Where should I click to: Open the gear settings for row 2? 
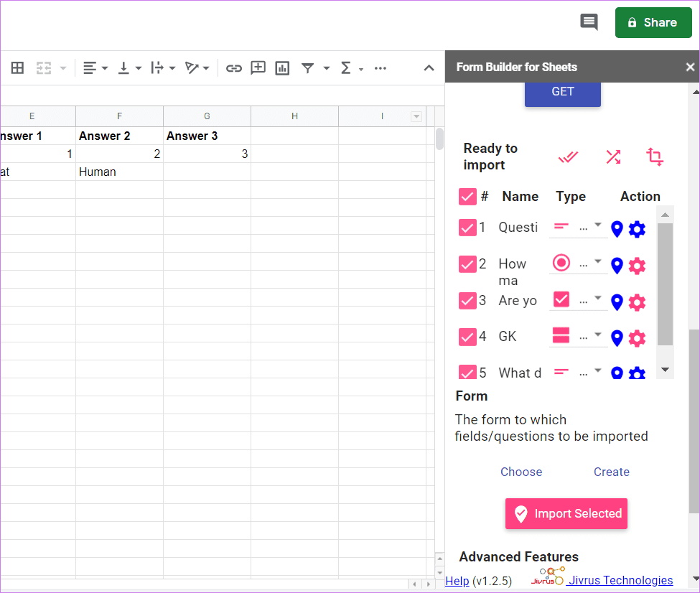coord(637,266)
